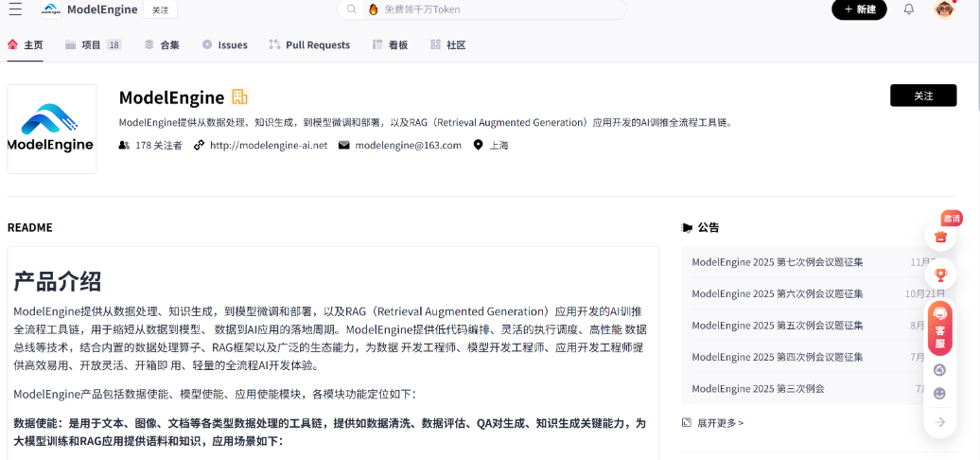
Task: Click the smiley feedback icon
Action: (x=939, y=394)
